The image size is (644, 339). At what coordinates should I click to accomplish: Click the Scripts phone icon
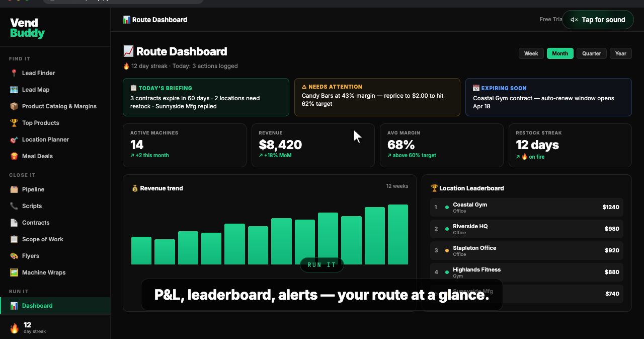[14, 206]
